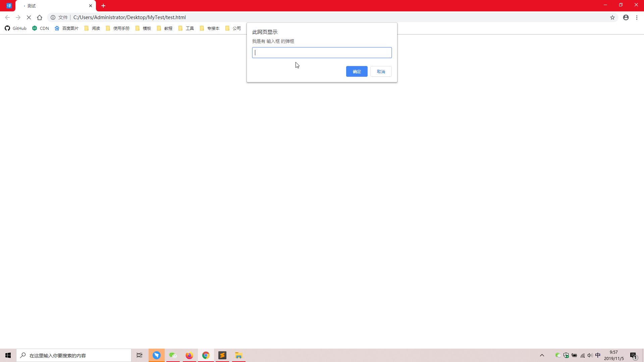Bookmark this page with star icon
The width and height of the screenshot is (644, 362).
click(612, 17)
